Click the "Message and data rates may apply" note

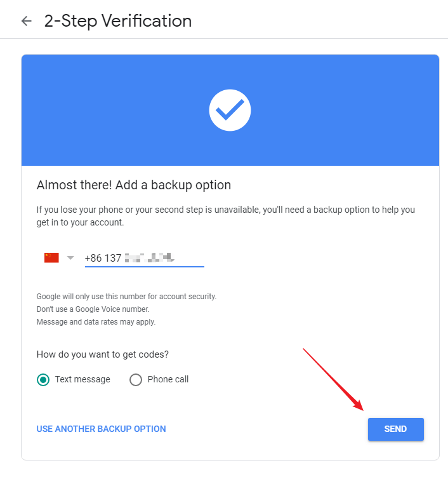click(96, 322)
